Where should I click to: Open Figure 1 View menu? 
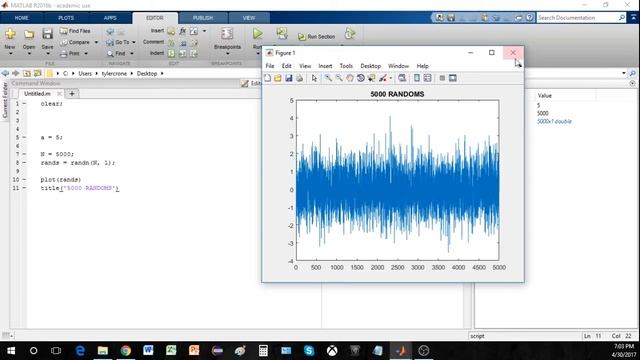pyautogui.click(x=305, y=66)
